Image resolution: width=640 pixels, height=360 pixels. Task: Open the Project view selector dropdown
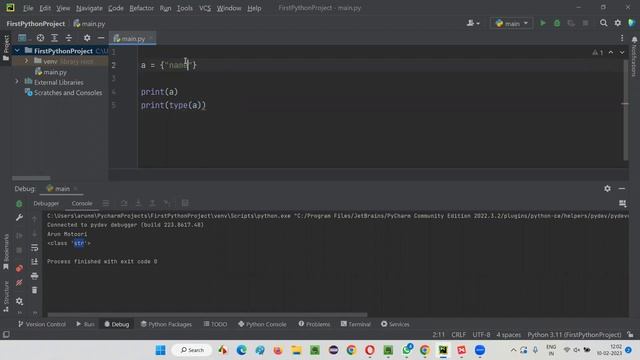(23, 38)
